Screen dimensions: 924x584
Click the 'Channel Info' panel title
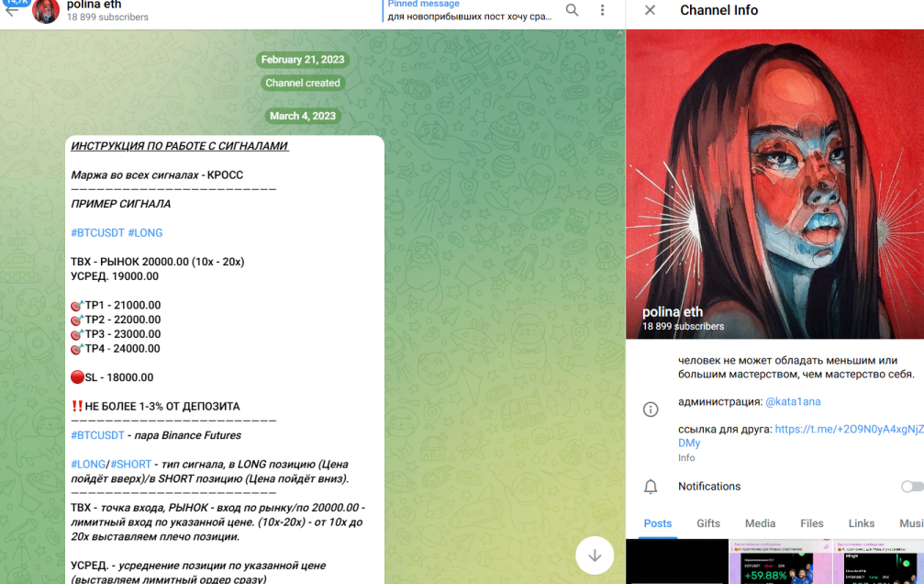[x=719, y=10]
